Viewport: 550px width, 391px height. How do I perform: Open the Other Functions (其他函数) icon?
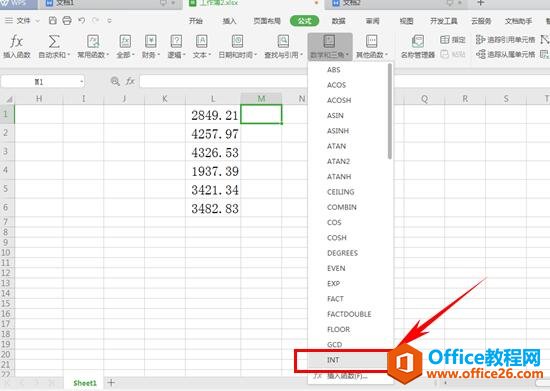click(372, 41)
